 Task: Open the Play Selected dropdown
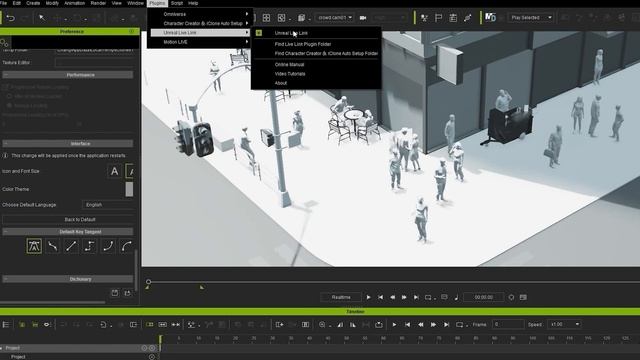tap(530, 18)
